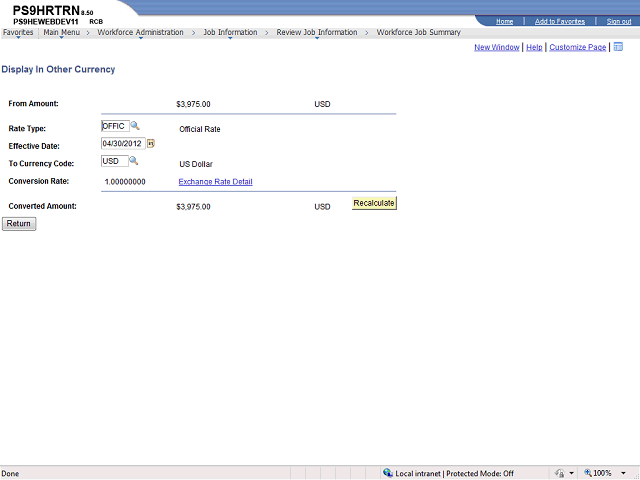Click USD label beside From Amount
640x480 pixels.
[x=322, y=104]
